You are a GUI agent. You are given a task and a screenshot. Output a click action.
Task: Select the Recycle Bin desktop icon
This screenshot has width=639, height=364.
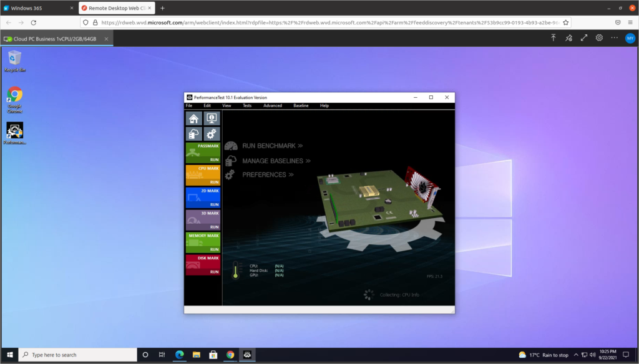pos(15,61)
